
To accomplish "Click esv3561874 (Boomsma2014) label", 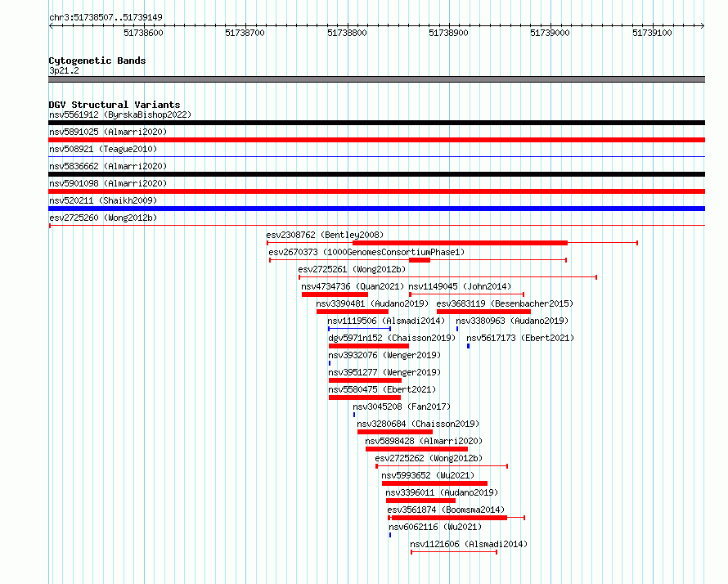I will point(446,510).
